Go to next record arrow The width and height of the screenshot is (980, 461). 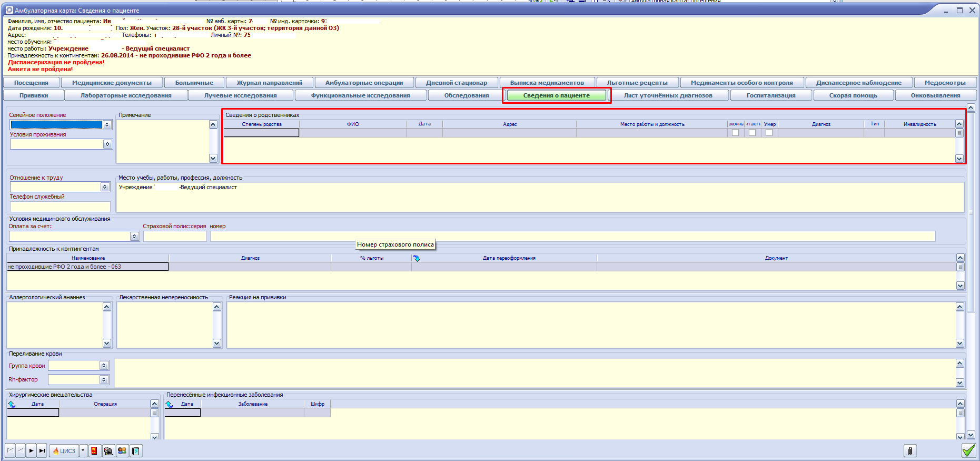click(31, 451)
